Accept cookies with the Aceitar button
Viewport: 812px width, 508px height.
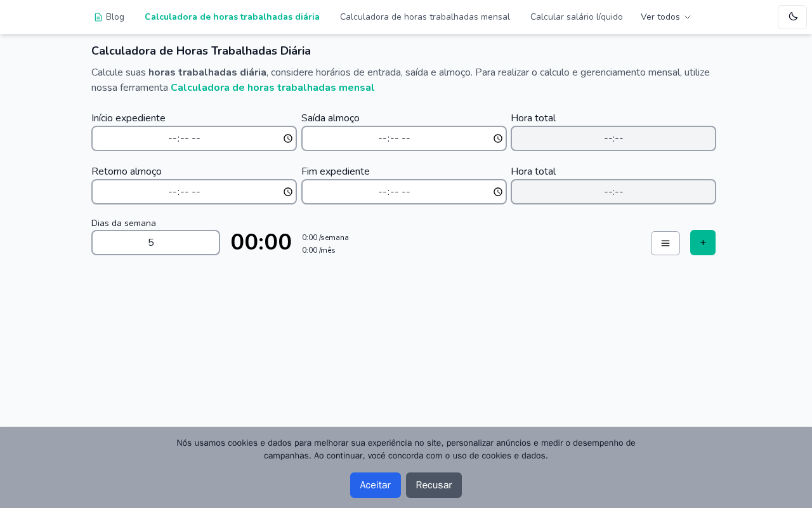(376, 485)
